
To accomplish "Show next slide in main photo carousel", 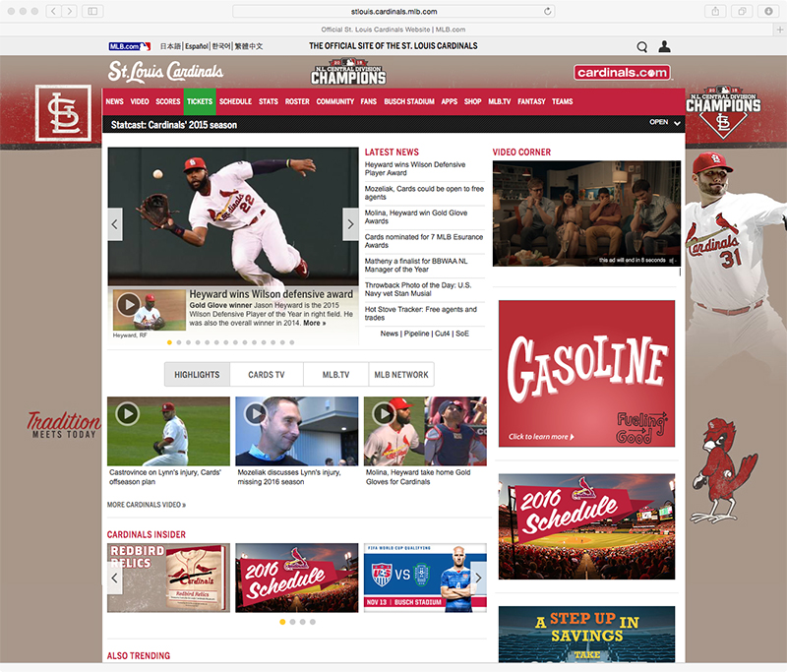I will click(350, 224).
